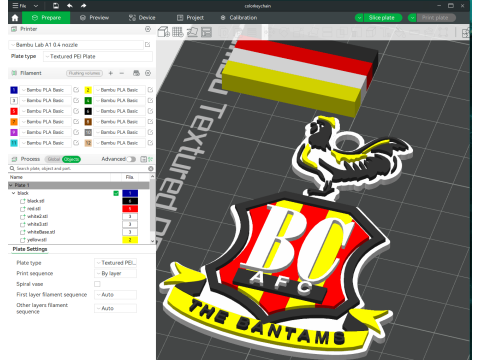The height and width of the screenshot is (360, 480).
Task: Select the Plate Settings tab header
Action: [x=30, y=249]
